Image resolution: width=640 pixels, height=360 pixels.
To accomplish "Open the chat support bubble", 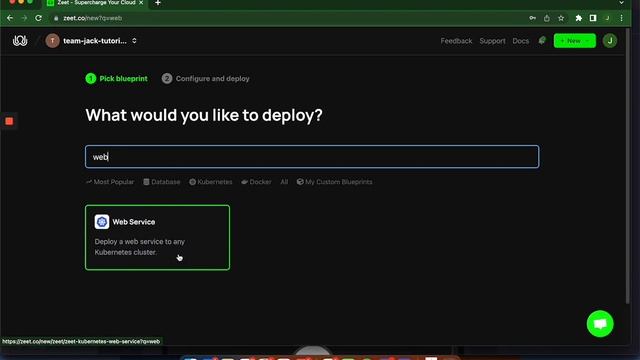I will (x=600, y=324).
